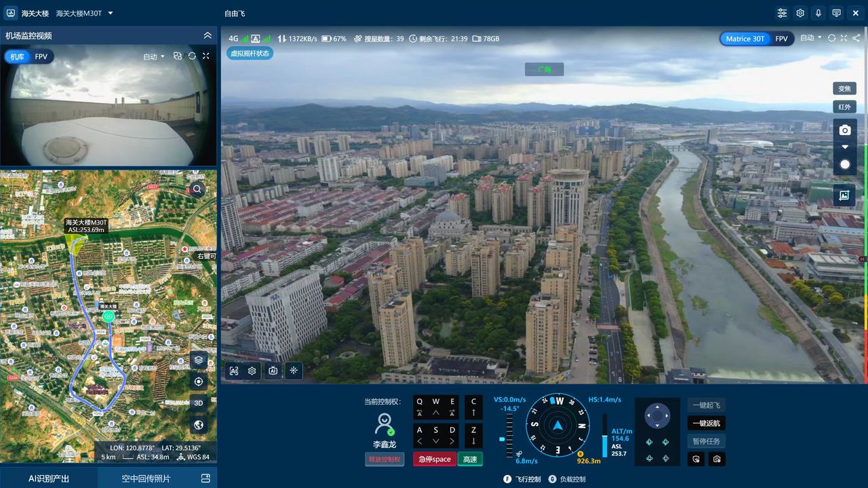Image resolution: width=868 pixels, height=488 pixels.
Task: Open the photo gallery icon on video
Action: click(844, 195)
